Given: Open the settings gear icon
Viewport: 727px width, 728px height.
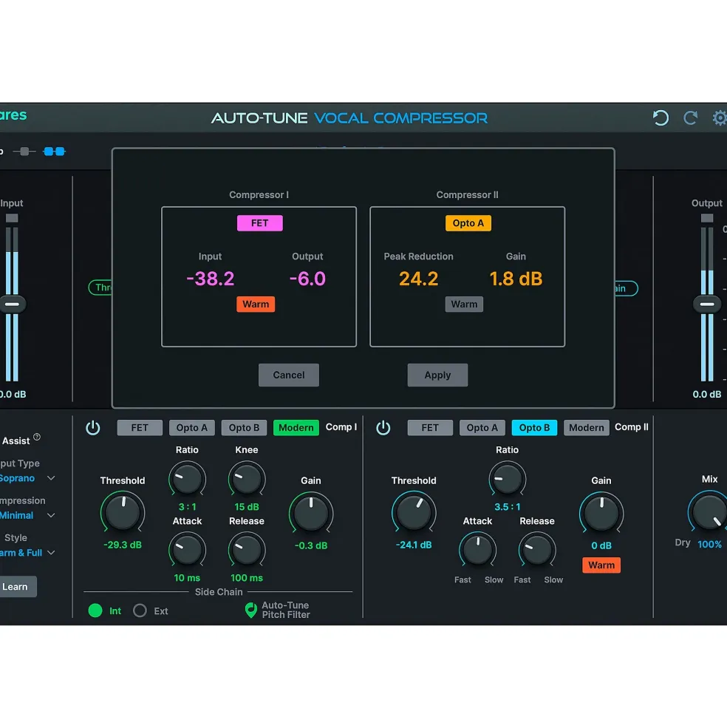Looking at the screenshot, I should (x=720, y=118).
